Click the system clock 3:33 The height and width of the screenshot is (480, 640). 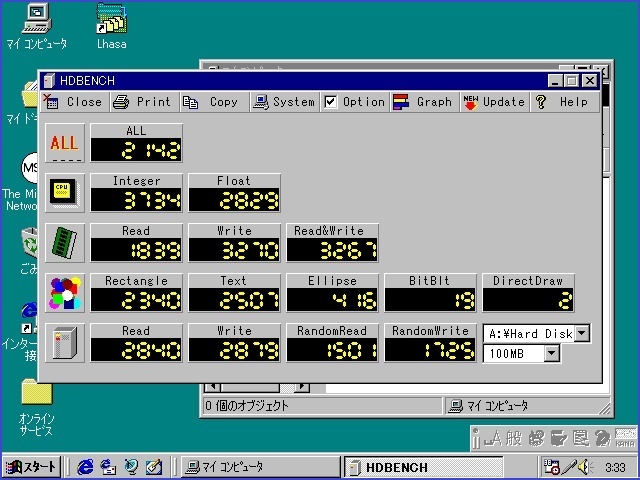pos(615,467)
